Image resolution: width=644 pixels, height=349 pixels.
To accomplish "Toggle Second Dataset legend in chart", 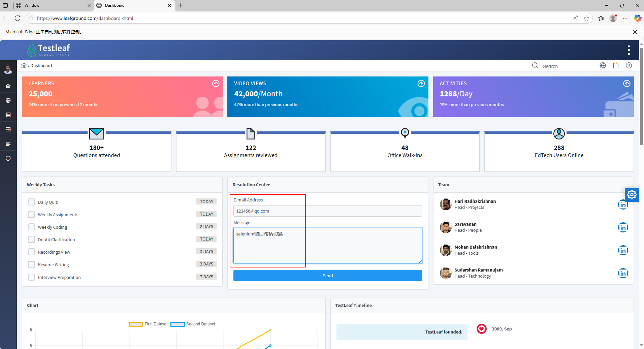I will coord(193,324).
